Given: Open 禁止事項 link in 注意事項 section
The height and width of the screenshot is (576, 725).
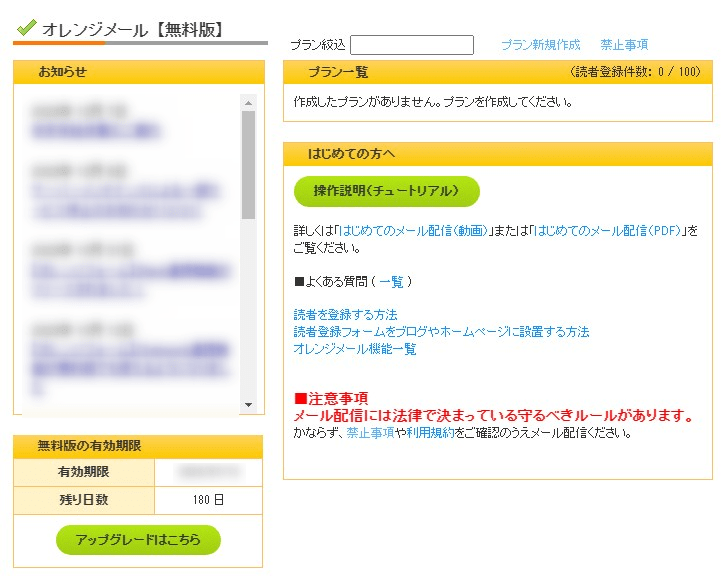Looking at the screenshot, I should [x=370, y=433].
